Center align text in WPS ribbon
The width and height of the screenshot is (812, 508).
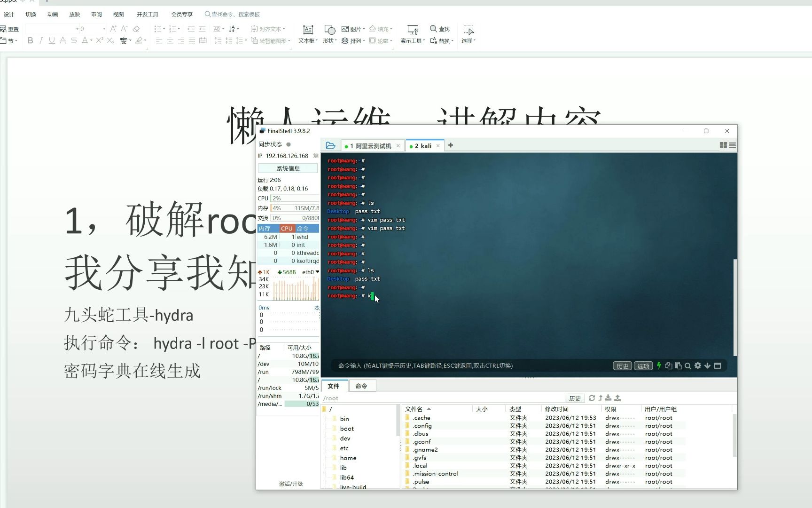click(x=170, y=40)
